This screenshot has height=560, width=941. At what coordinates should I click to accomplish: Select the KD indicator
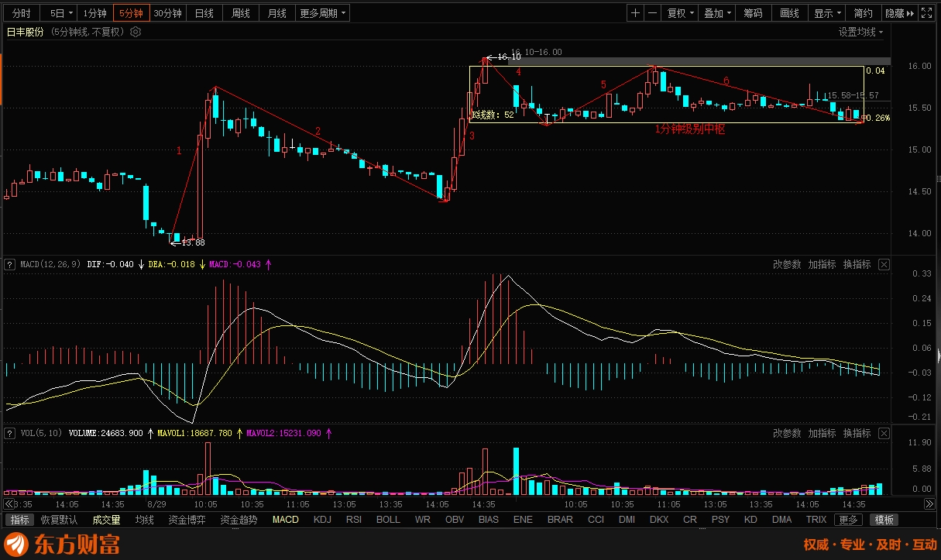(x=751, y=520)
